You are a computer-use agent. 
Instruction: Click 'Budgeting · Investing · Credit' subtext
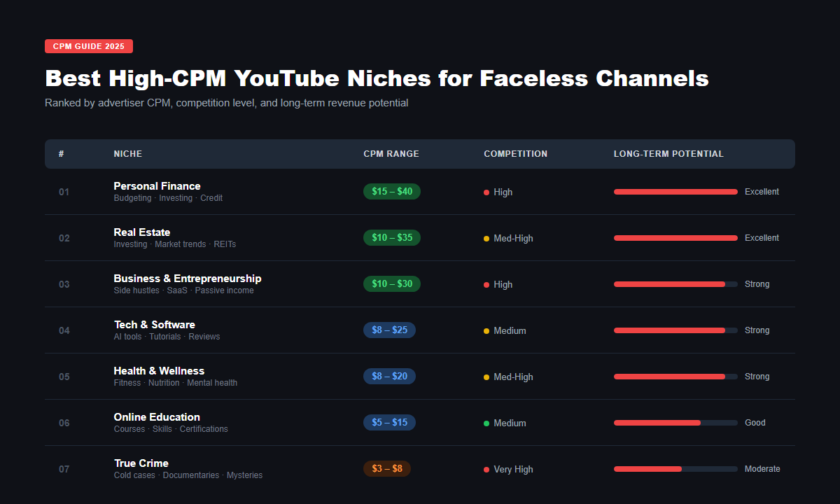coord(168,198)
